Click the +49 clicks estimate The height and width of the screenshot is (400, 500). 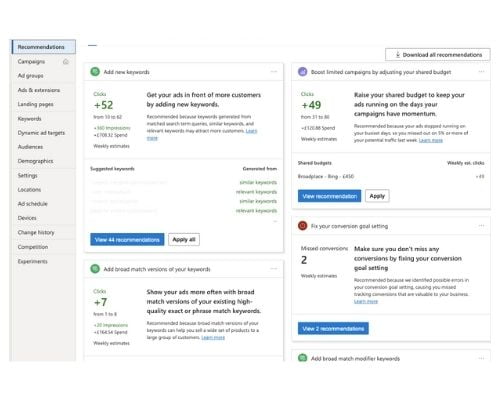click(x=311, y=105)
